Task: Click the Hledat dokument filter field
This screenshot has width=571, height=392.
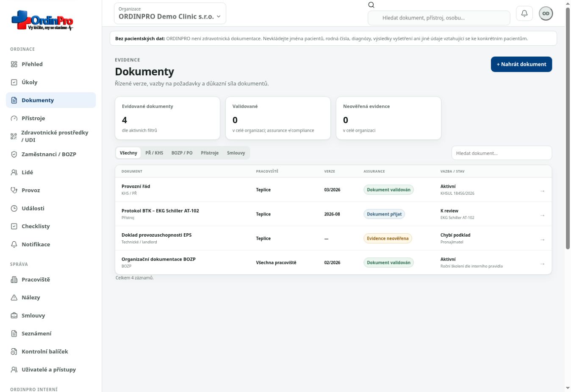Action: point(502,153)
